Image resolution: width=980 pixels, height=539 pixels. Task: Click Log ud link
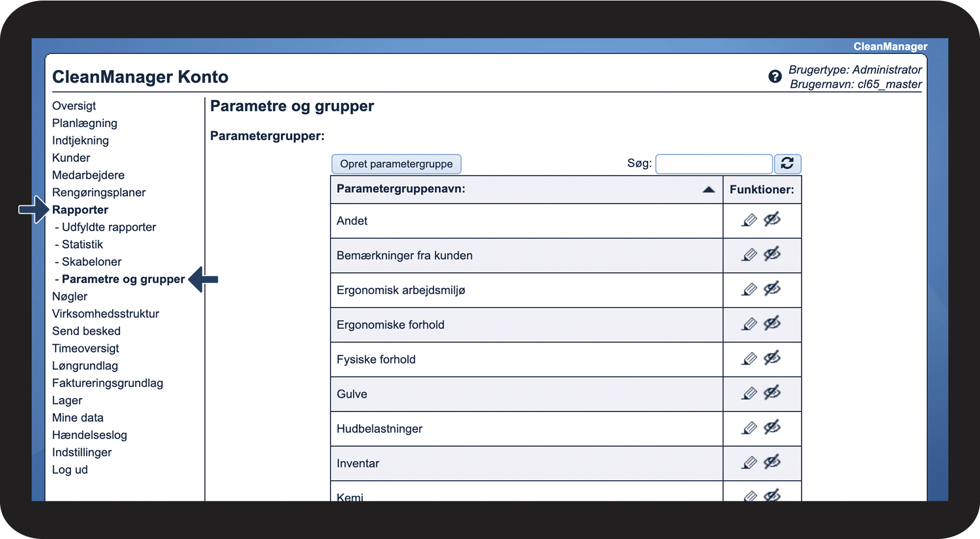pyautogui.click(x=70, y=470)
